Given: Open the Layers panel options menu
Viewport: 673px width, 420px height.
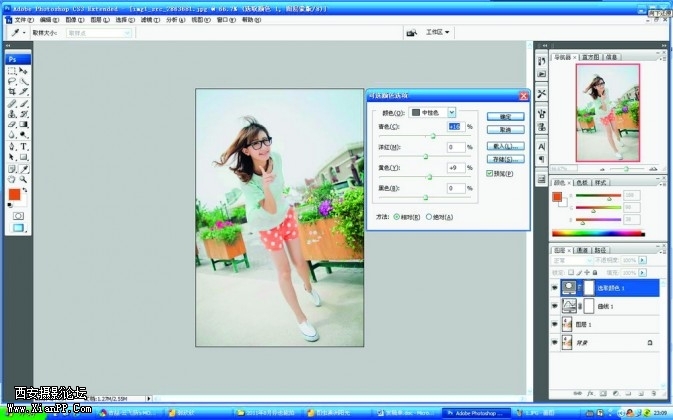Looking at the screenshot, I should [663, 251].
